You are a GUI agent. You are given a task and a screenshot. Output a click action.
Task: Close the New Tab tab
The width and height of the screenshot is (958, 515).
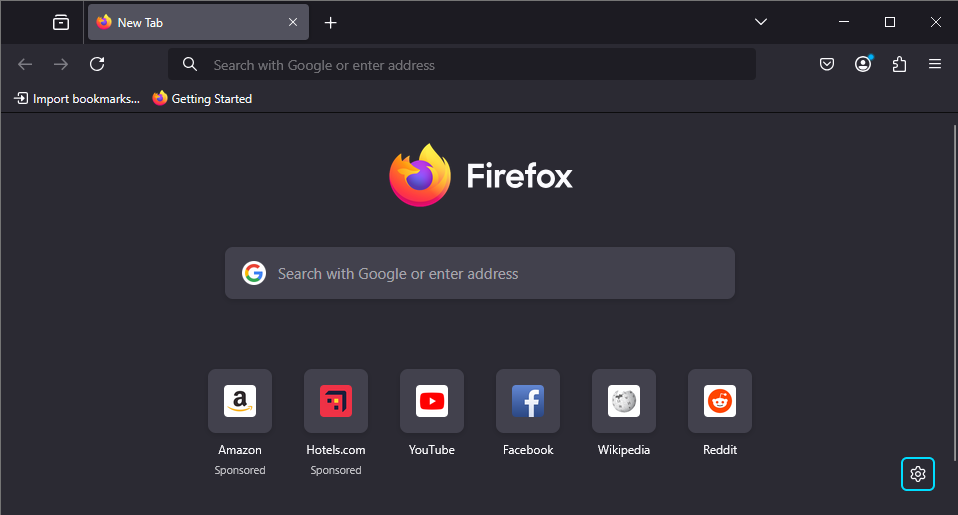[x=293, y=23]
